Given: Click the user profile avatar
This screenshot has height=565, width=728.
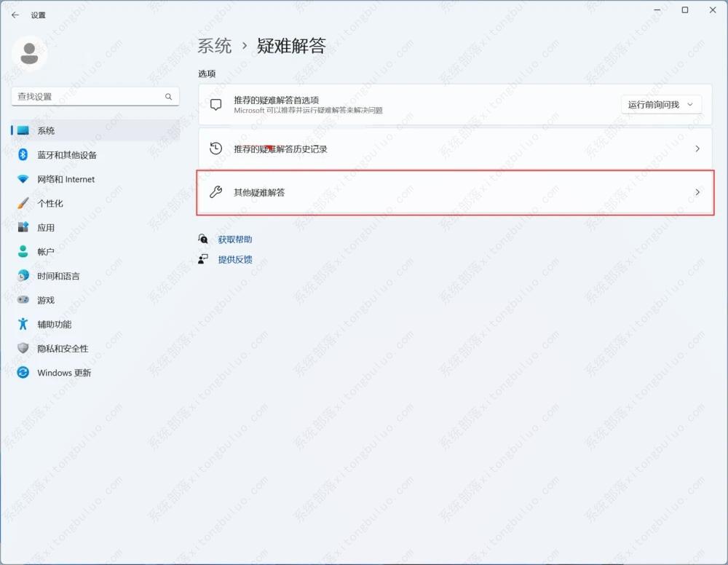Looking at the screenshot, I should [29, 53].
